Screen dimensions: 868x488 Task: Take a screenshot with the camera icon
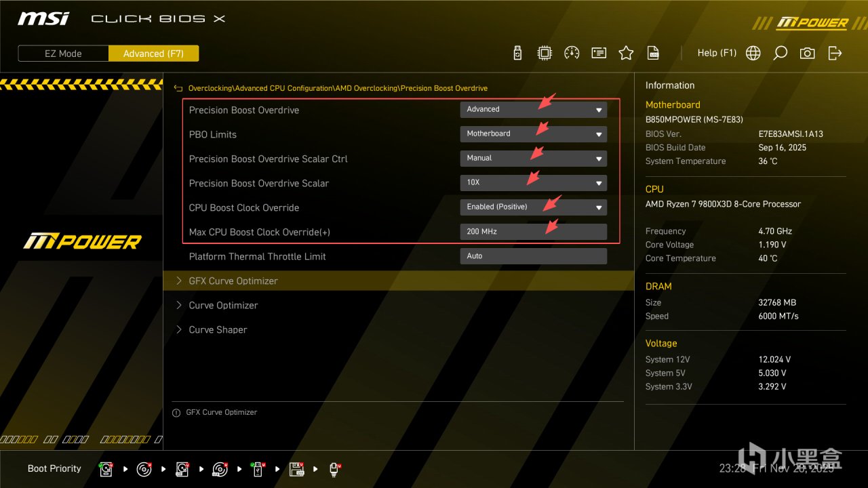(807, 53)
